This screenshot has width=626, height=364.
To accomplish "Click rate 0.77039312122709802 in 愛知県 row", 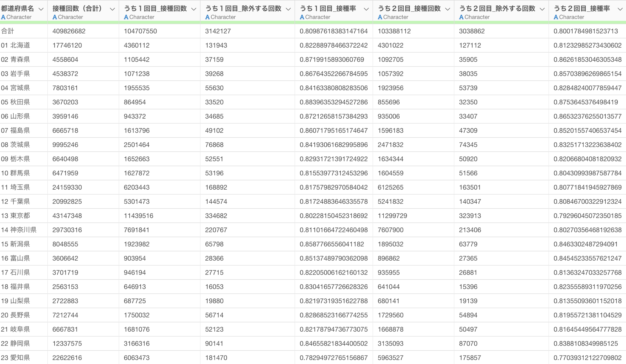I will tap(587, 357).
